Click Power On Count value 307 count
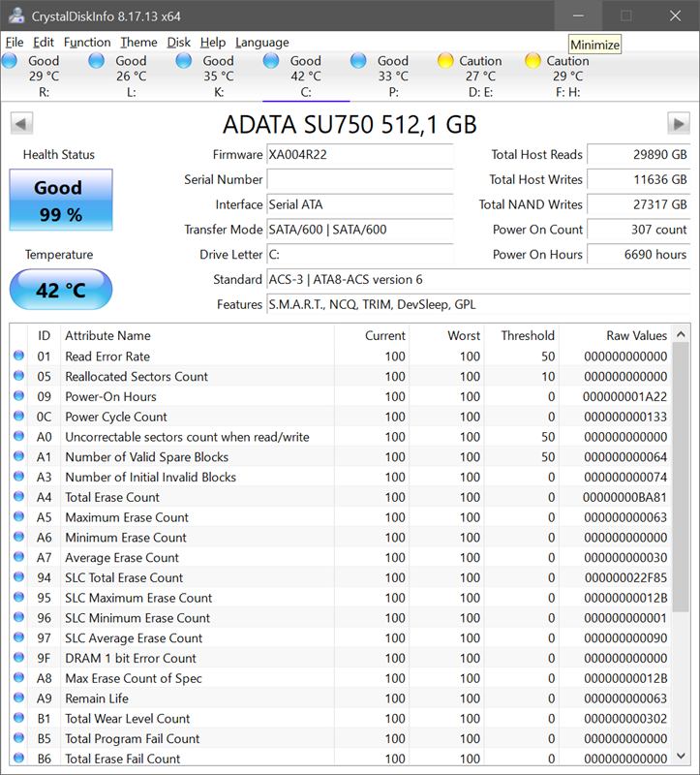Image resolution: width=700 pixels, height=775 pixels. (638, 230)
